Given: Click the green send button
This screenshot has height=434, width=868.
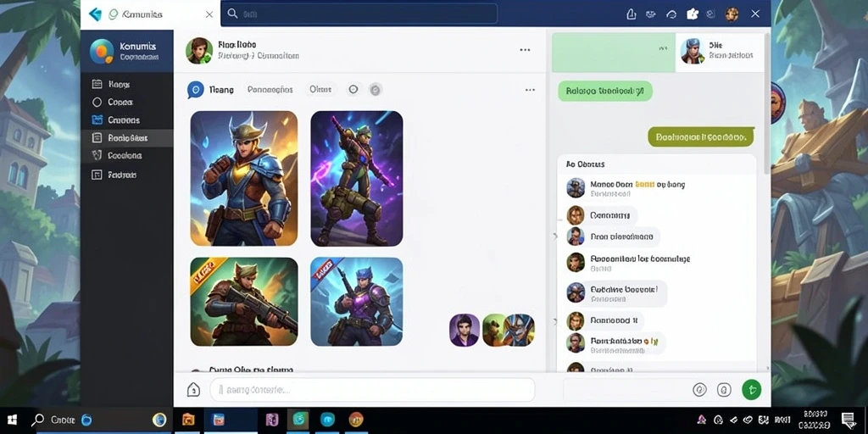Looking at the screenshot, I should 751,390.
